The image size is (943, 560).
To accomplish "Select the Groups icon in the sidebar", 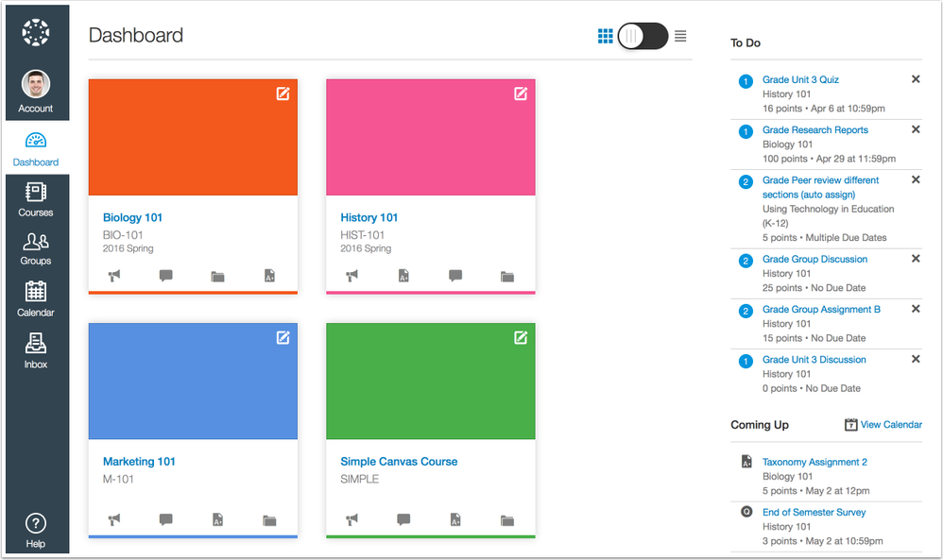I will (36, 246).
